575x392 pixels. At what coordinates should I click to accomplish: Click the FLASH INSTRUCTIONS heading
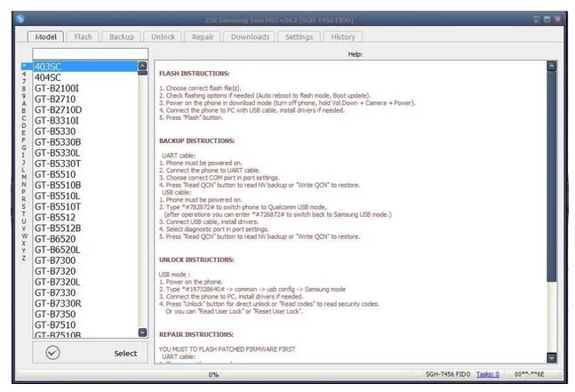click(195, 74)
